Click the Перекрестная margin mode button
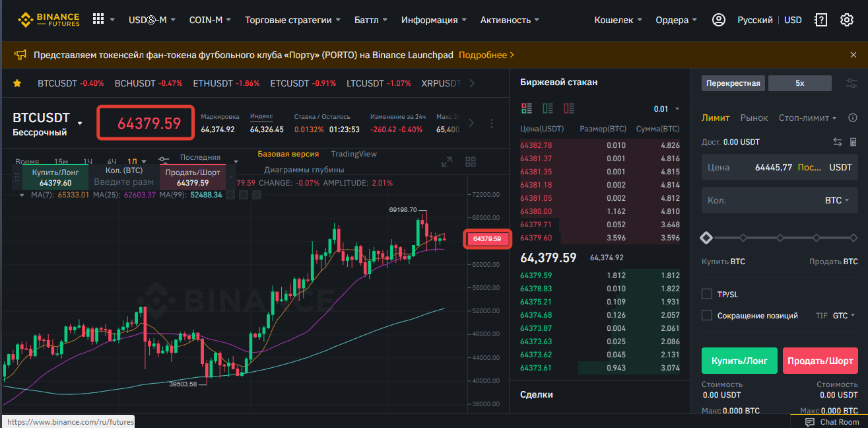 pyautogui.click(x=733, y=83)
